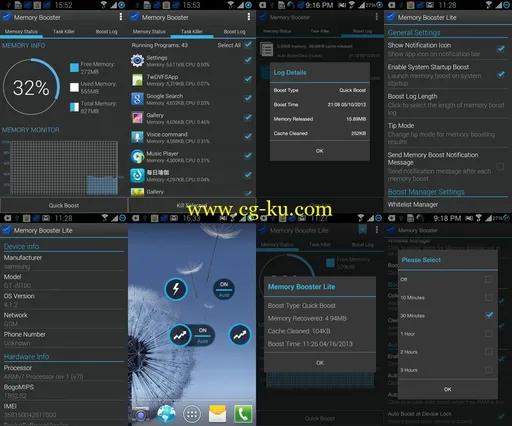Tap the Quick Boost button below Memory Monitor
The width and height of the screenshot is (512, 426).
tap(64, 205)
